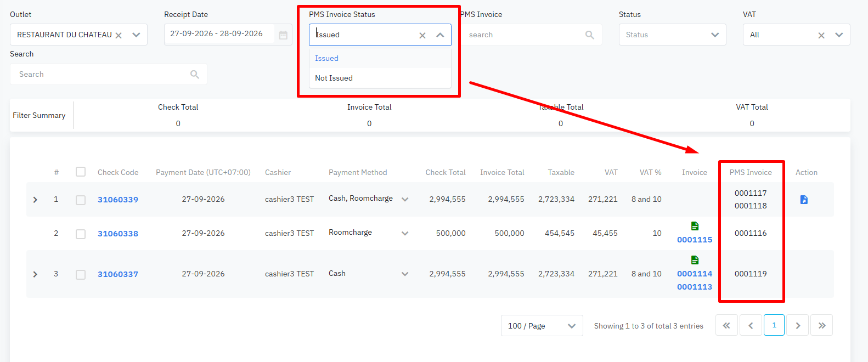Viewport: 868px width, 362px height.
Task: Select page 1 in pagination
Action: pos(774,325)
